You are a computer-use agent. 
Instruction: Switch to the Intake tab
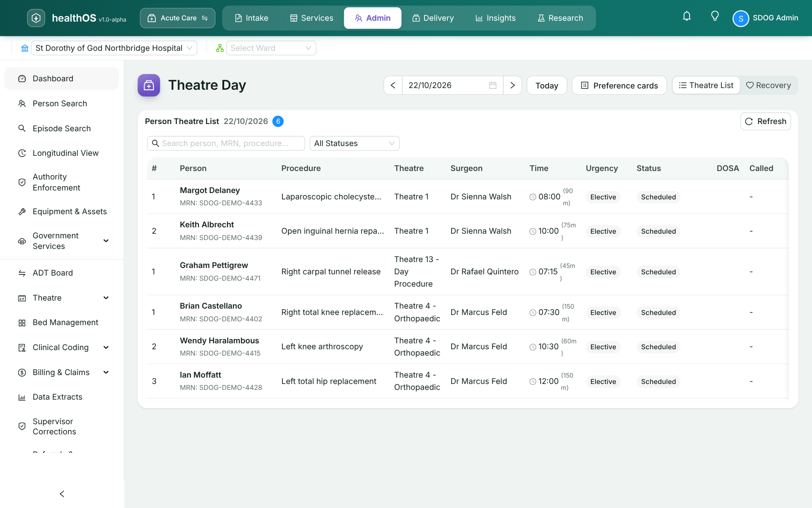point(252,18)
